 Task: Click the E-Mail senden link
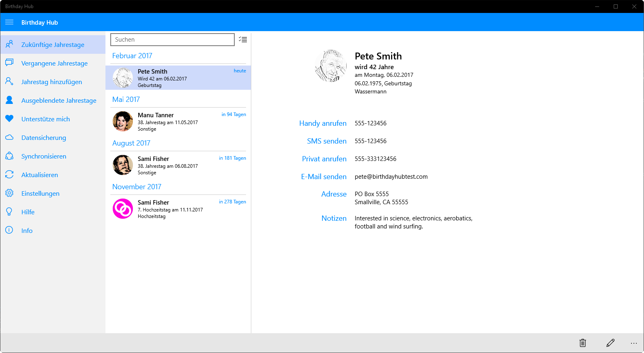(x=324, y=177)
